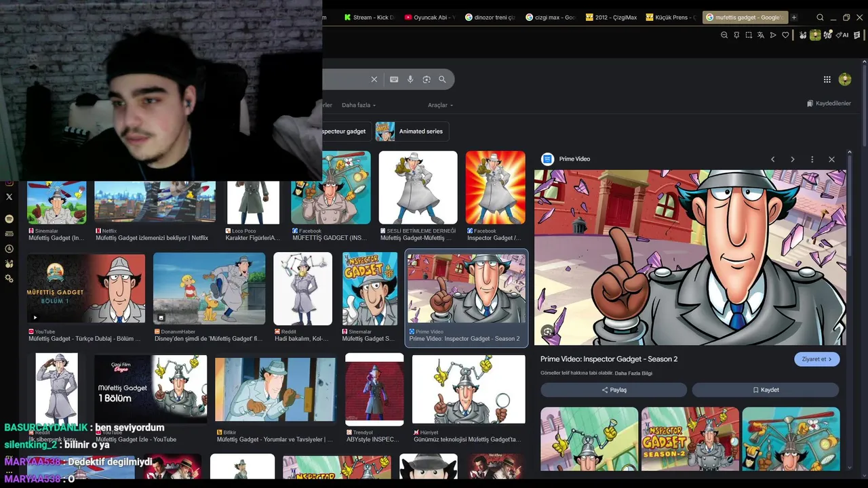Click 'Prime Video: Inspector Gadget - Season 2' panel title

click(609, 359)
